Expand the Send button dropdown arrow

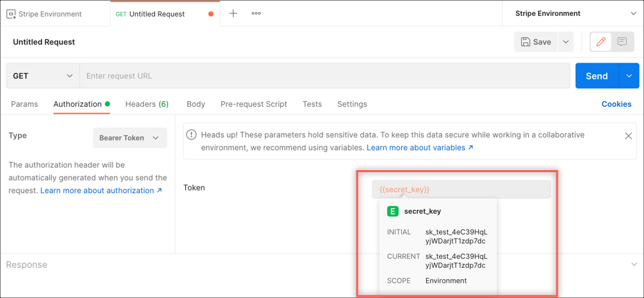pyautogui.click(x=629, y=76)
